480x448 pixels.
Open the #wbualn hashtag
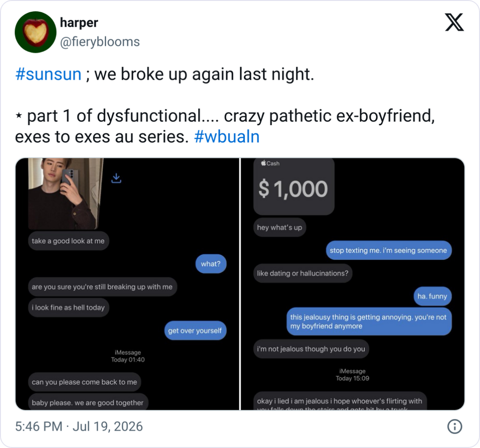pyautogui.click(x=227, y=136)
